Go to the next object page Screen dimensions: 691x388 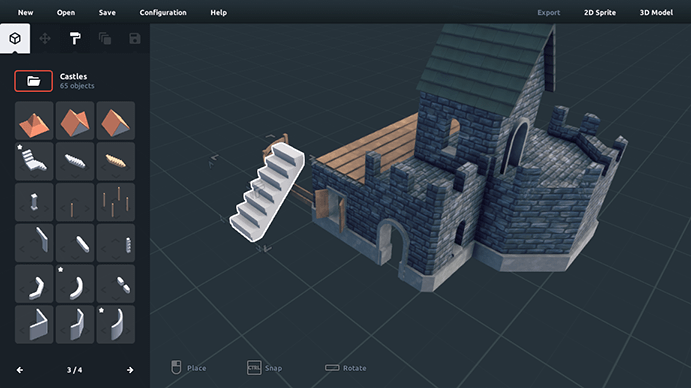(x=130, y=370)
